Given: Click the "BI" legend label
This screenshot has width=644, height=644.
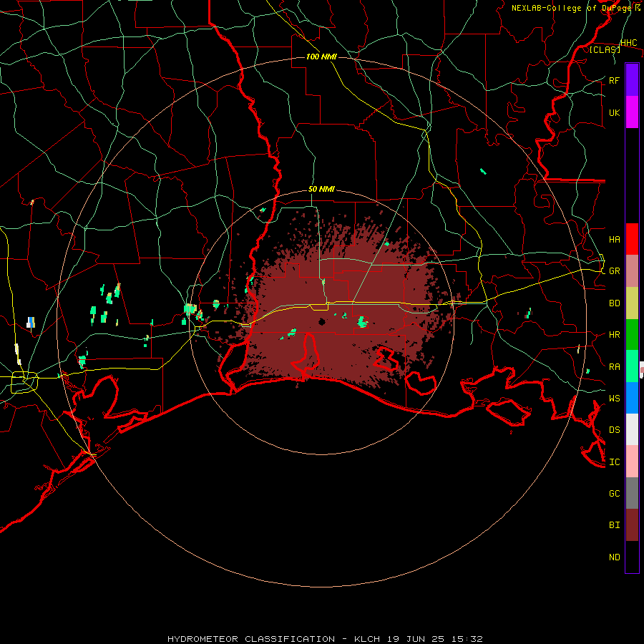Looking at the screenshot, I should (x=615, y=525).
